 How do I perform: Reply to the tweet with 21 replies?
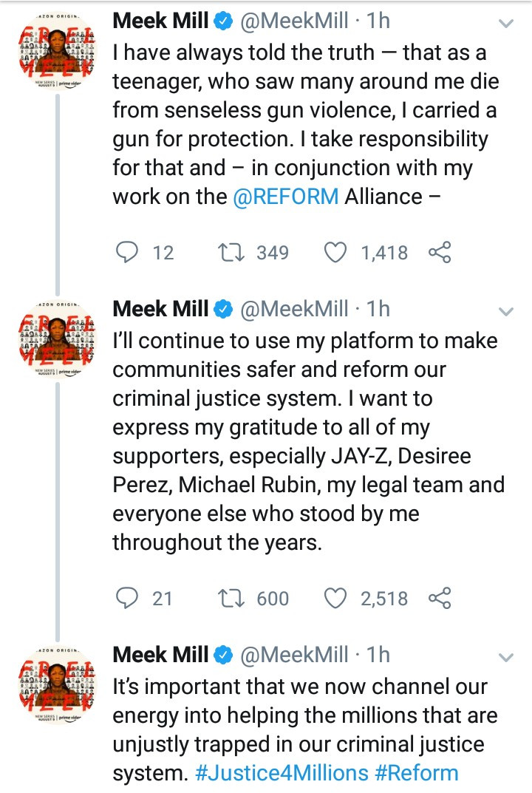[128, 597]
